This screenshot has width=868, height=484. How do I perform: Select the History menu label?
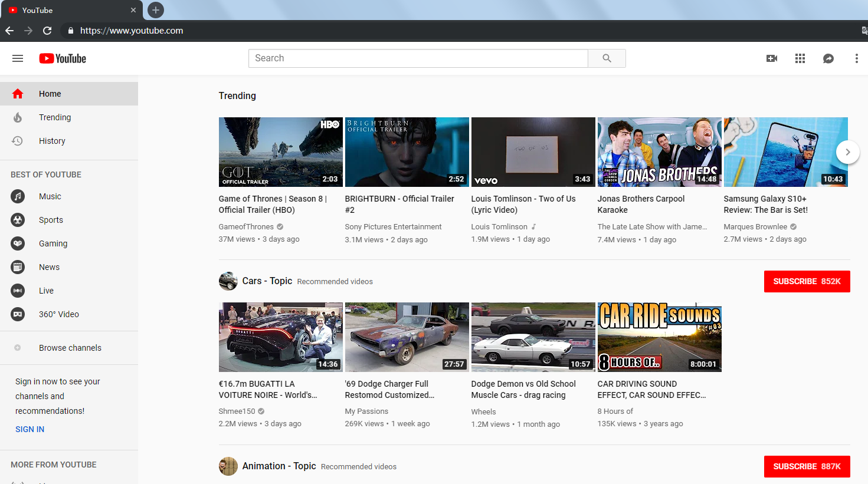(52, 141)
